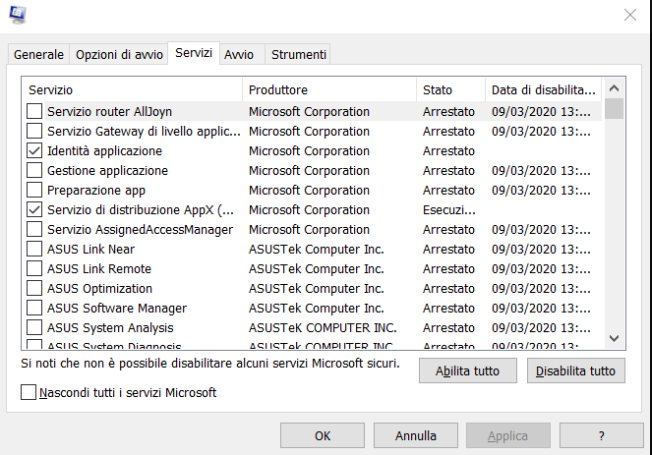Sort by the Servizio column header
This screenshot has width=652, height=455.
(132, 90)
